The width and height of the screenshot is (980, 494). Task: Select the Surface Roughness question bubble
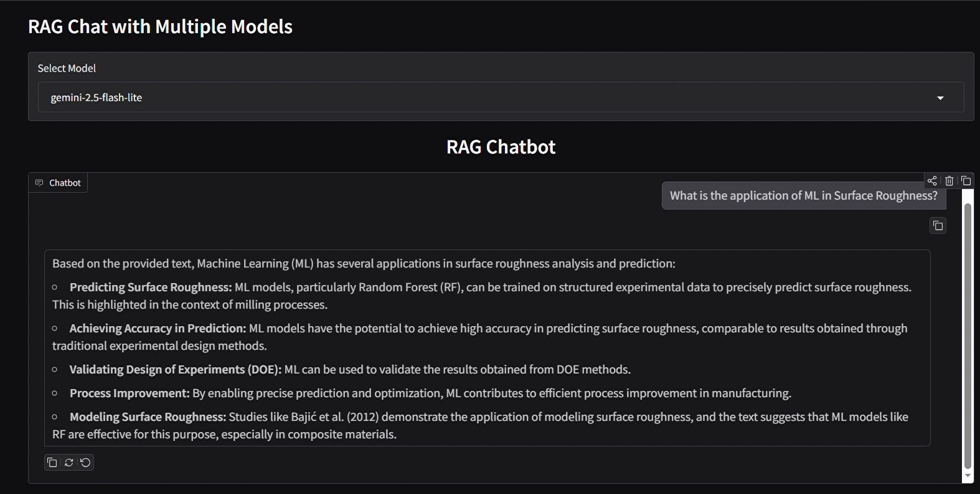803,195
